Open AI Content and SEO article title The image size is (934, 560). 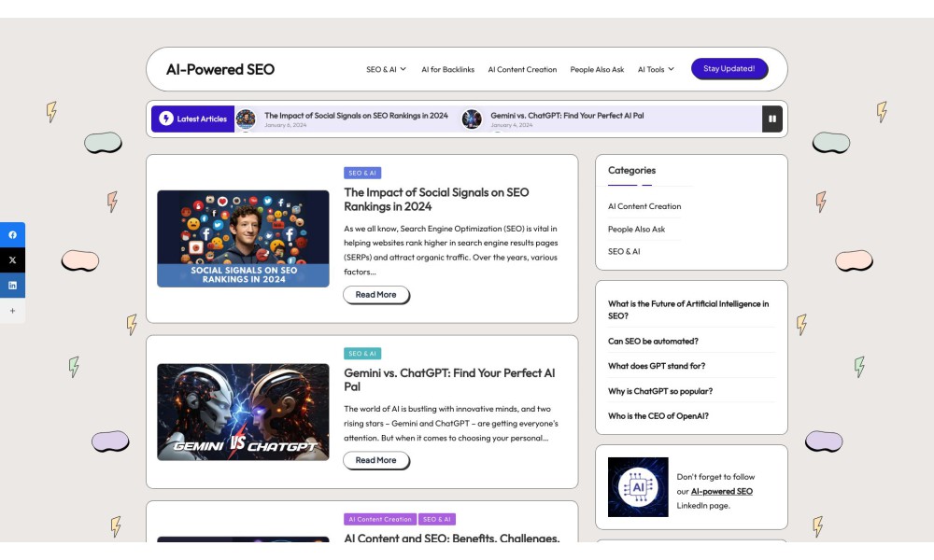tap(451, 538)
